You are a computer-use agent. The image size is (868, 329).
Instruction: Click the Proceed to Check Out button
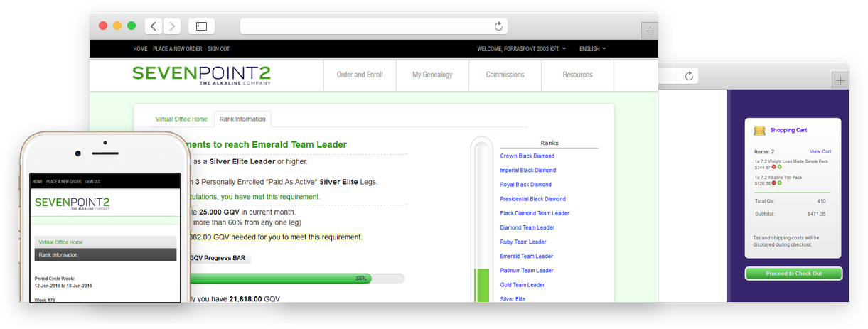793,274
